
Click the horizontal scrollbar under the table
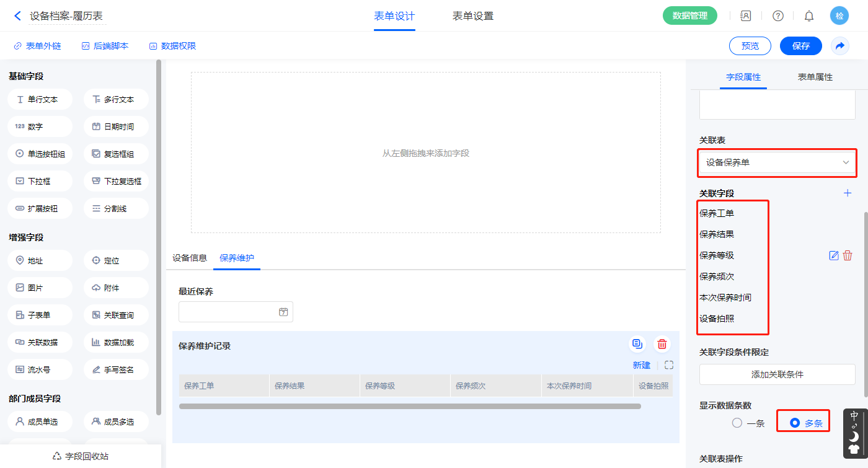pos(409,407)
